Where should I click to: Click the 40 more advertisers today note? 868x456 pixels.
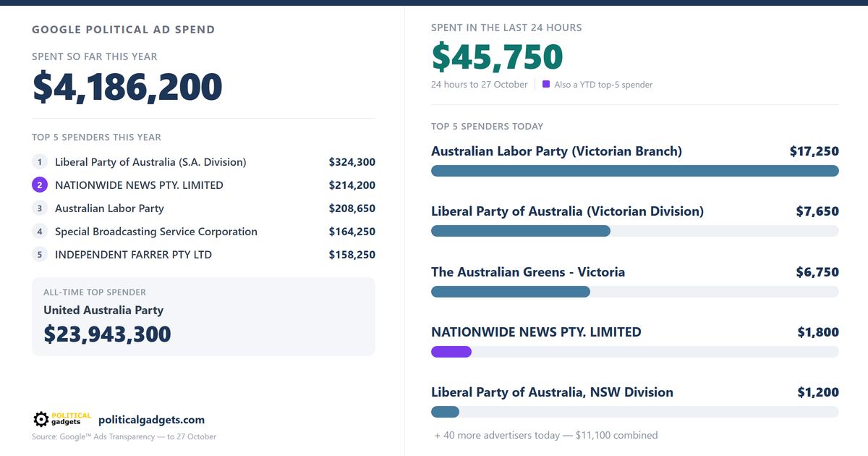click(x=546, y=435)
